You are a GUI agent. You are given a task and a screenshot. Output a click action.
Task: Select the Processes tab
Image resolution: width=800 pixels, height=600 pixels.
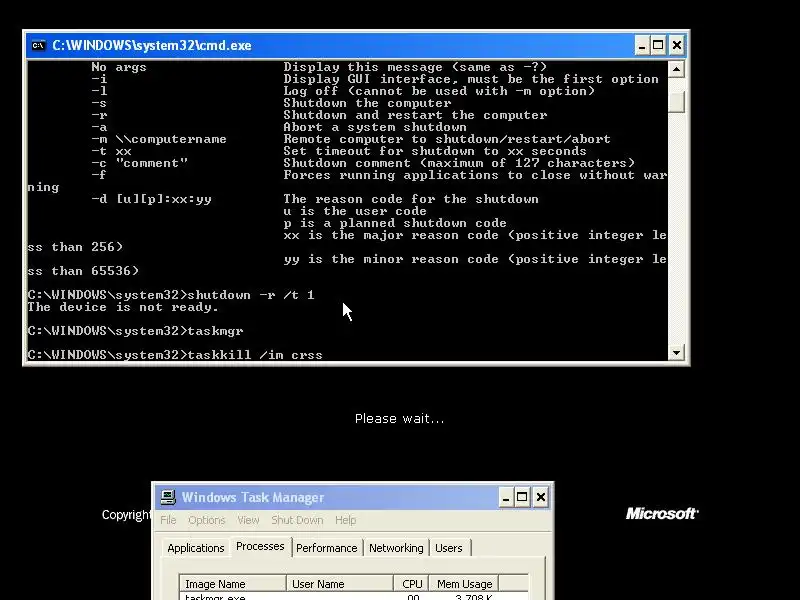click(x=260, y=546)
